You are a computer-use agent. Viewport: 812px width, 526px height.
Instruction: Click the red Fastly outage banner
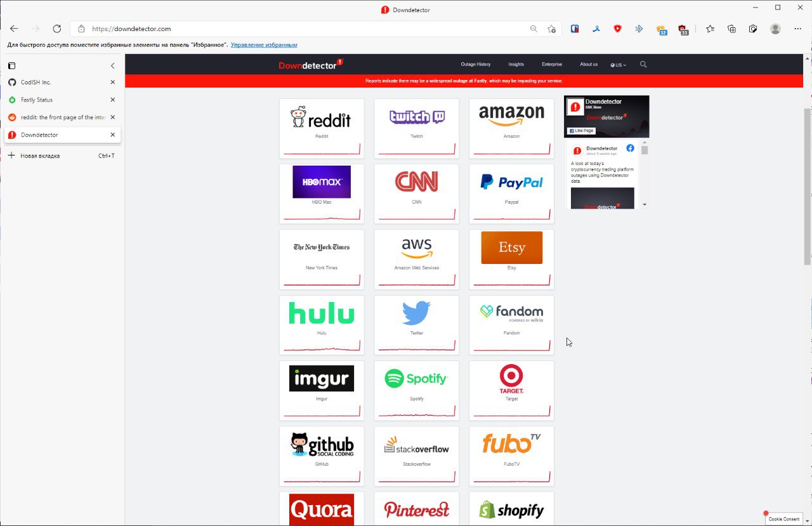(464, 81)
